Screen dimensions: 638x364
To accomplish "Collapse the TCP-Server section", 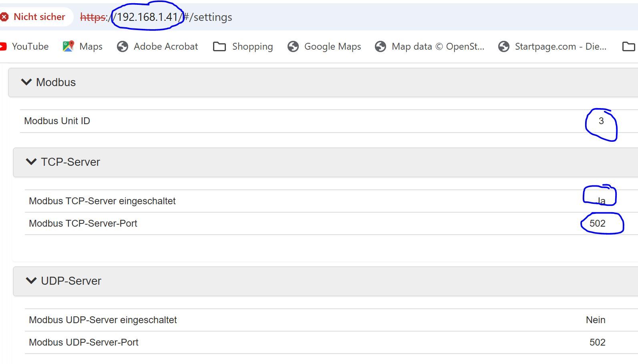I will (x=31, y=162).
